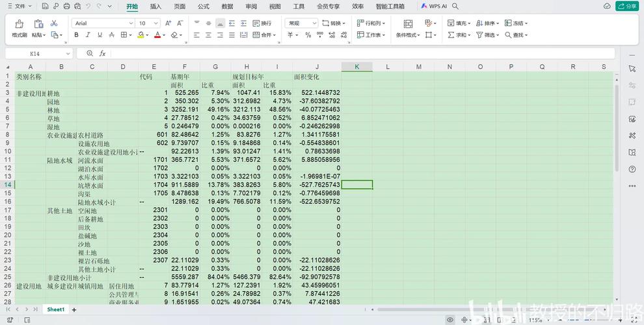Increase indent icon in alignment group
644x325 pixels.
click(243, 23)
